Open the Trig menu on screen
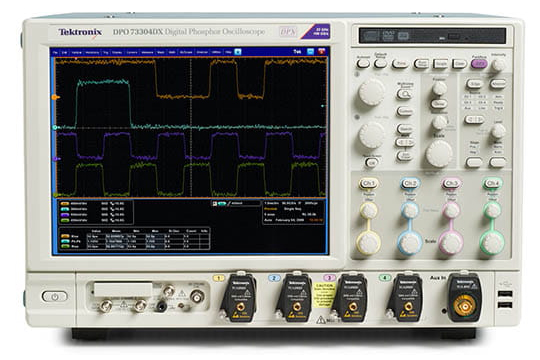This screenshot has width=540, height=360. 106,53
